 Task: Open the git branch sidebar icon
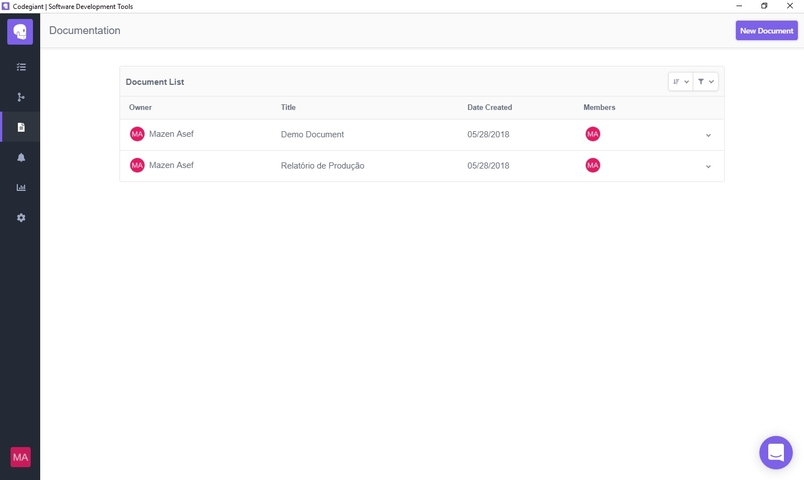21,97
